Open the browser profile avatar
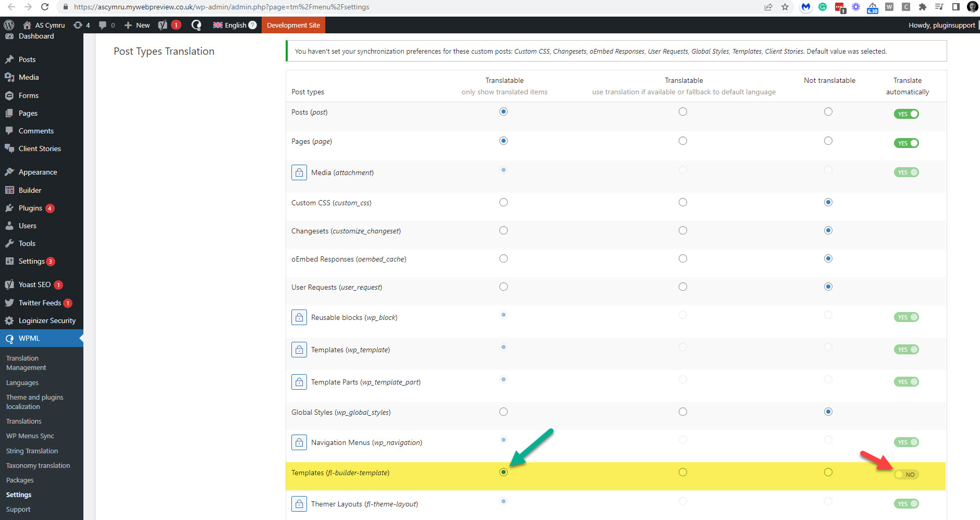 coord(972,7)
